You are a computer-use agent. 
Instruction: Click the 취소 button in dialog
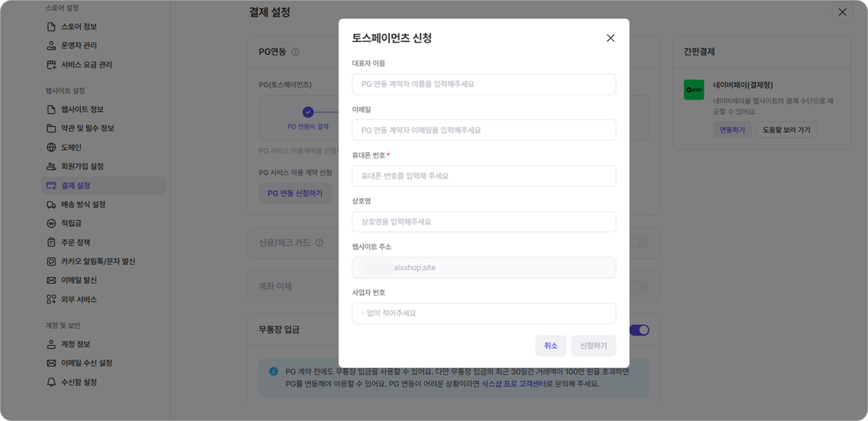coord(551,346)
